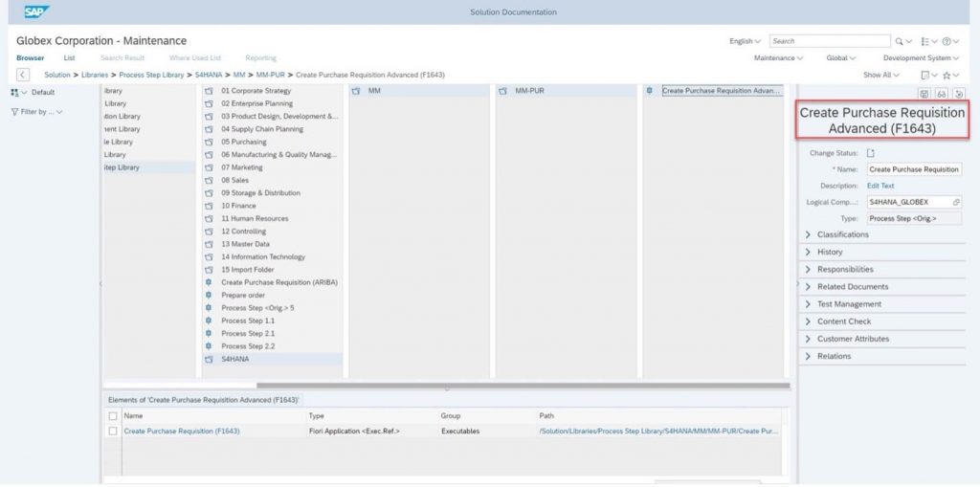This screenshot has height=487, width=980.
Task: Click the Edit Text description link
Action: (x=880, y=187)
